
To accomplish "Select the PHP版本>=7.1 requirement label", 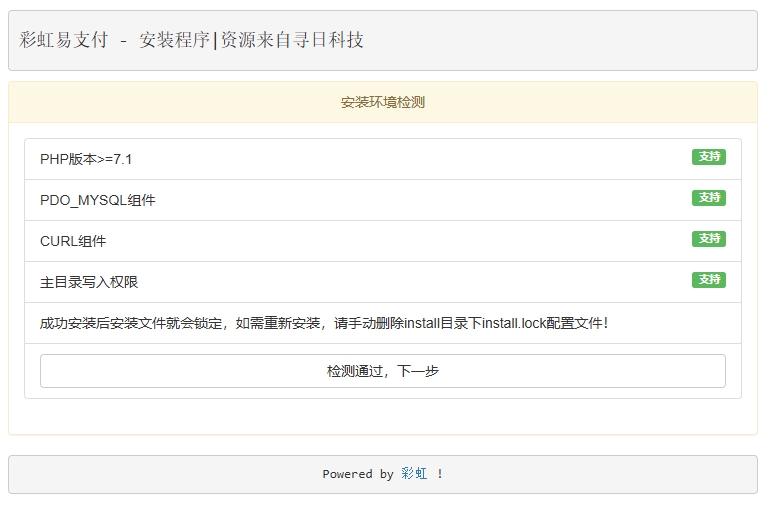I will [86, 159].
